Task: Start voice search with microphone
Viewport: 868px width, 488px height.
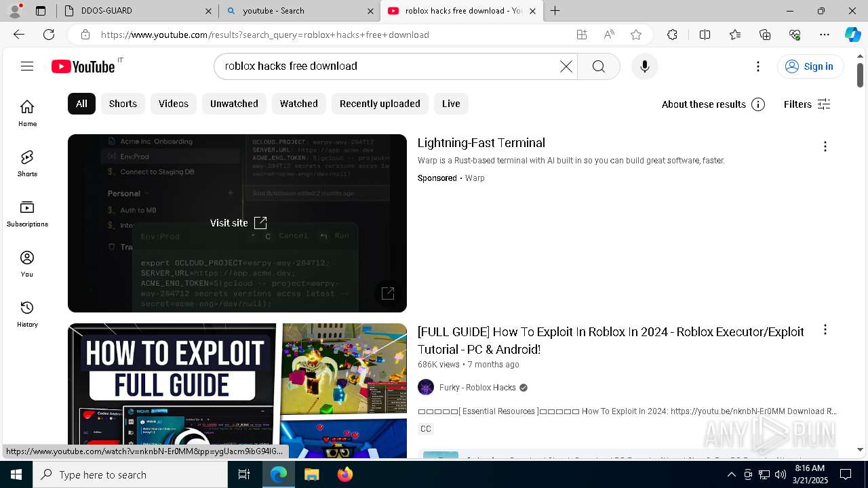Action: click(x=644, y=66)
